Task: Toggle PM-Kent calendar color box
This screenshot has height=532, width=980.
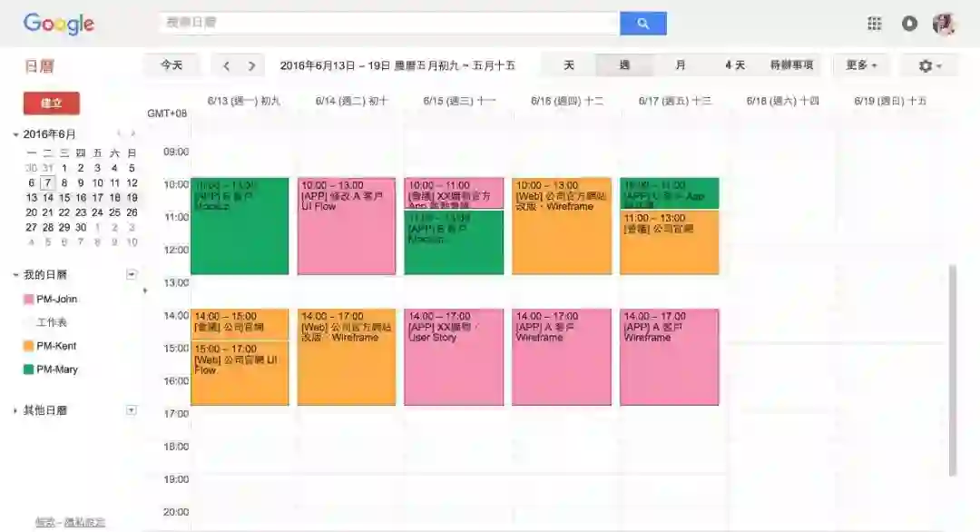Action: coord(28,346)
